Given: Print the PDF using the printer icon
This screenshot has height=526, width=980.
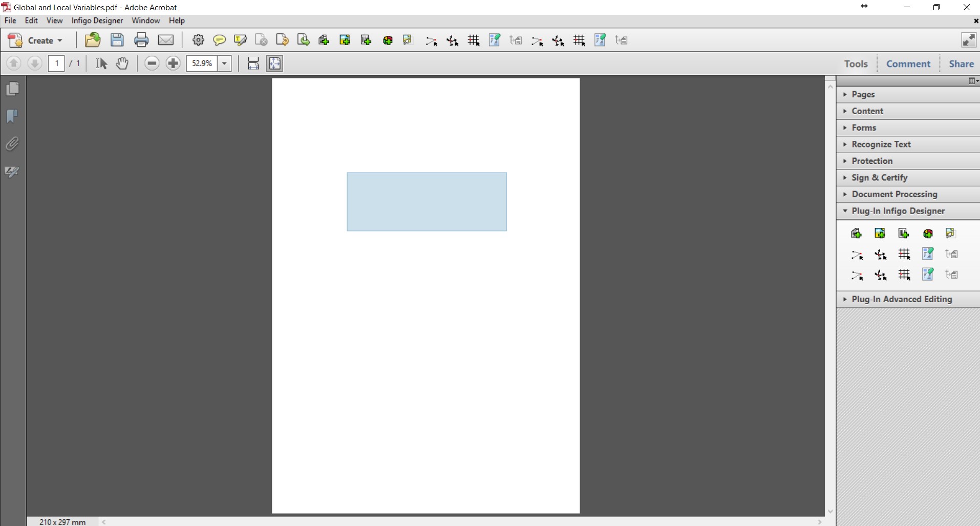Looking at the screenshot, I should pos(141,40).
